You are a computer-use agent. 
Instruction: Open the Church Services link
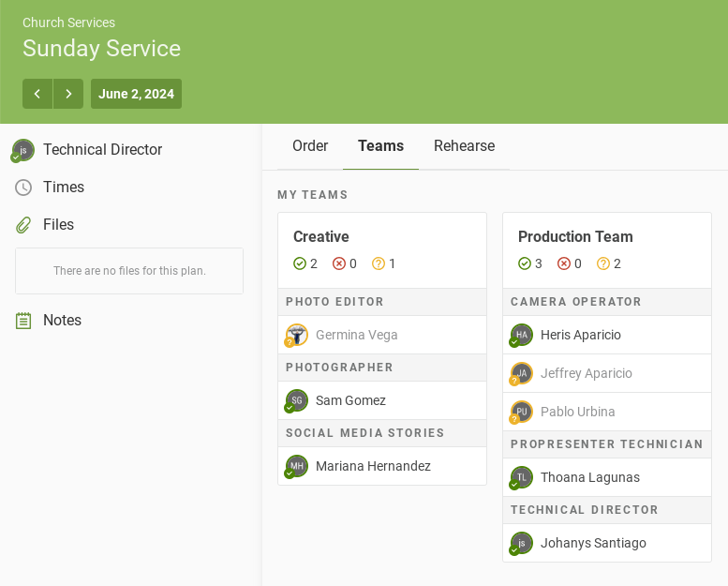point(68,23)
